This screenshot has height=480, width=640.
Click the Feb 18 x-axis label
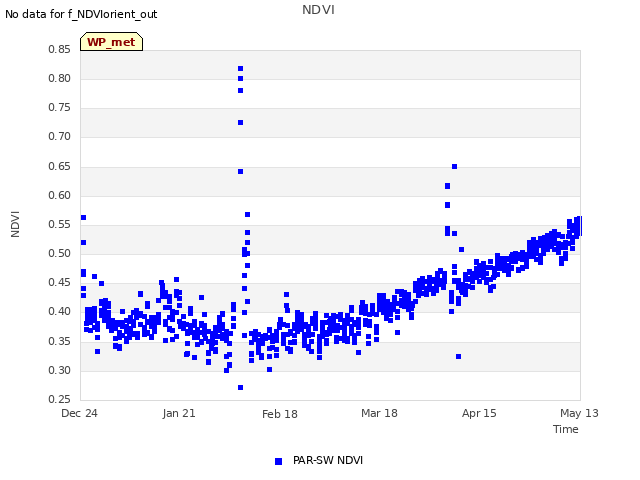pos(280,414)
